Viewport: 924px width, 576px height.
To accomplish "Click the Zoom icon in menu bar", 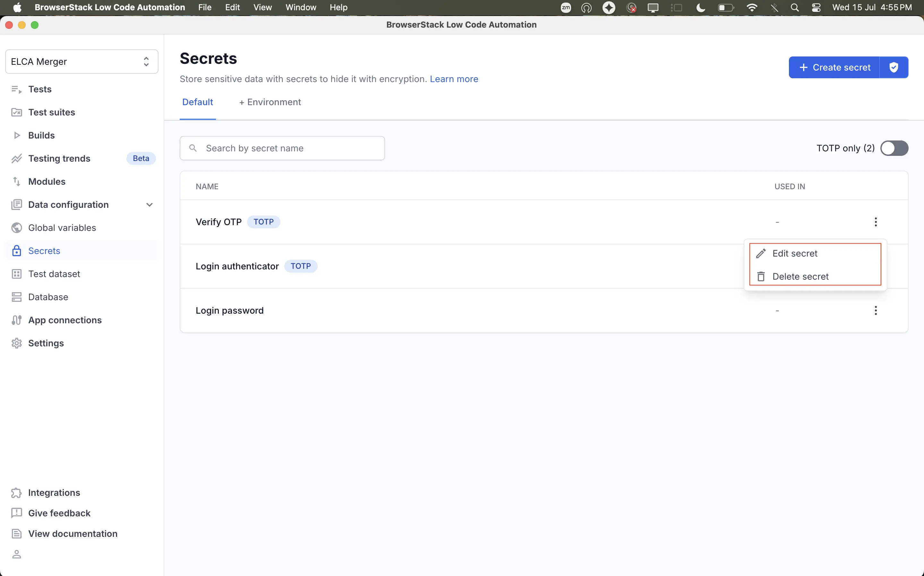I will 566,8.
